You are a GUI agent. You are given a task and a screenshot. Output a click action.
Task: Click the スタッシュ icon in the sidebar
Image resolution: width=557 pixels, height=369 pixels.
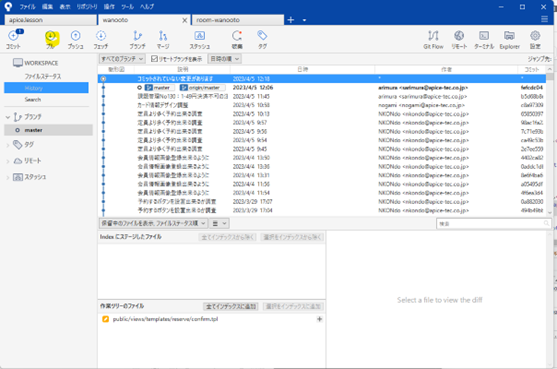point(18,177)
